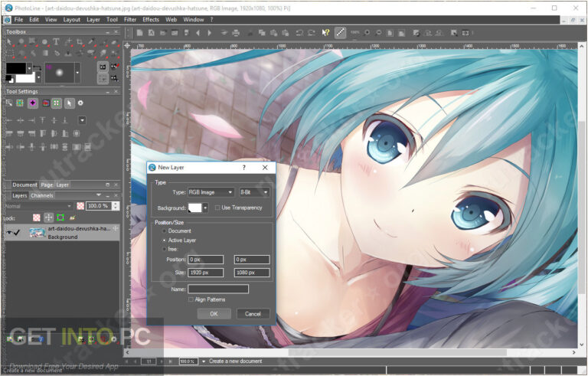The height and width of the screenshot is (376, 588).
Task: Select the rectangular marquee selection tool
Action: point(10,53)
